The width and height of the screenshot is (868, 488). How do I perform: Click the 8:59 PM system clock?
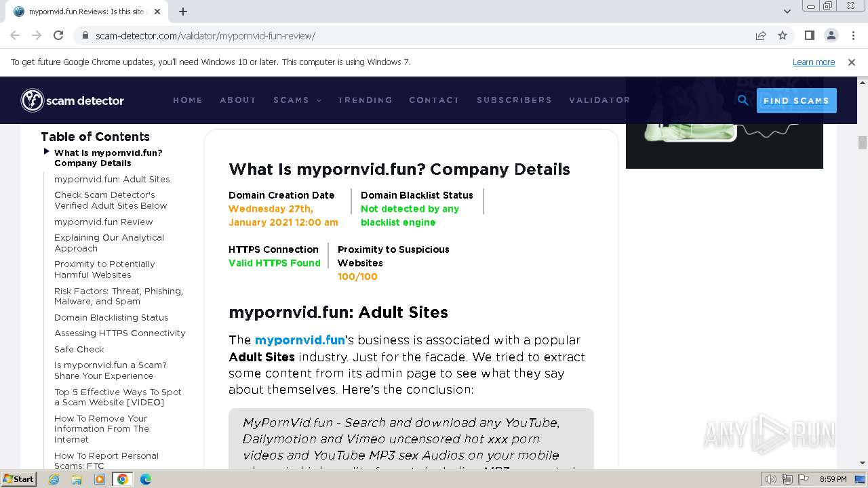(833, 479)
